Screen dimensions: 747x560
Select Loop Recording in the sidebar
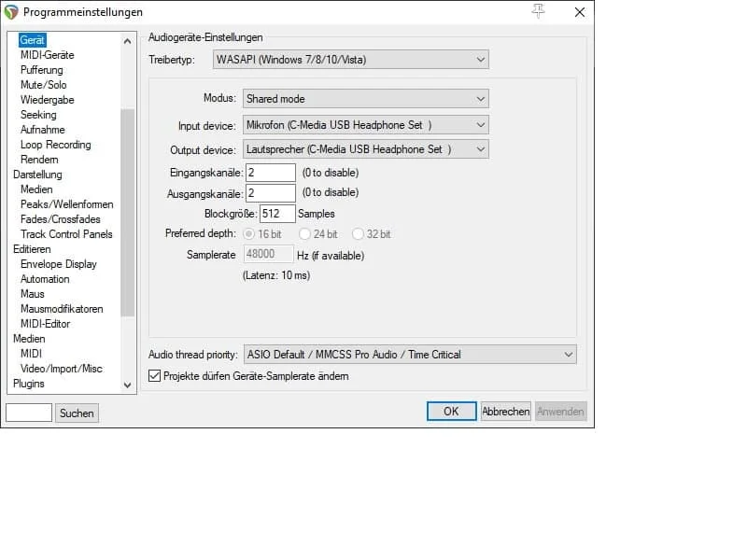pos(56,145)
